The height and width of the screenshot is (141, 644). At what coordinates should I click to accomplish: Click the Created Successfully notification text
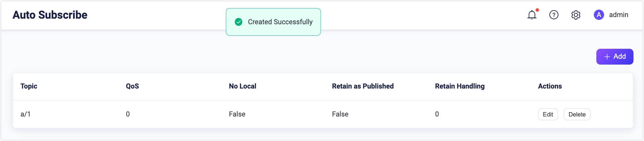[280, 22]
